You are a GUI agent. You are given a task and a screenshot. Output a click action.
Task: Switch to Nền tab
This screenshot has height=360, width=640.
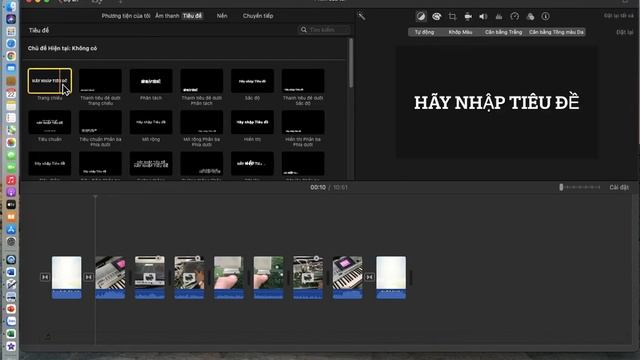(x=222, y=16)
